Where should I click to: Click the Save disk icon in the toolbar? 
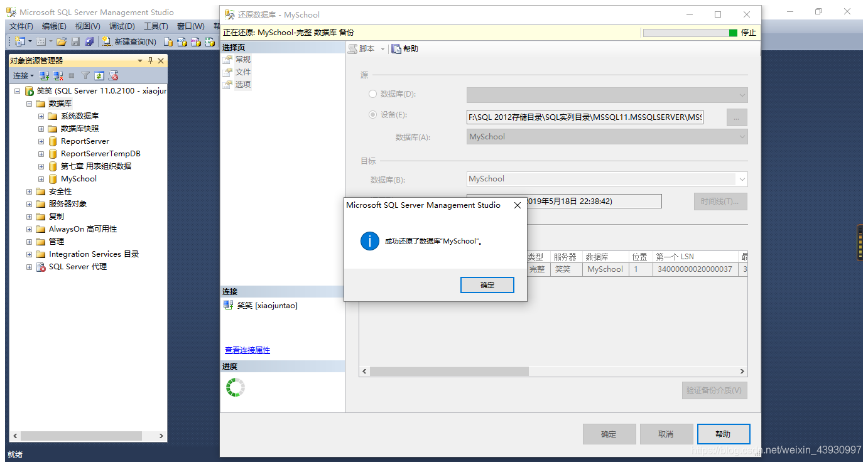(x=75, y=41)
